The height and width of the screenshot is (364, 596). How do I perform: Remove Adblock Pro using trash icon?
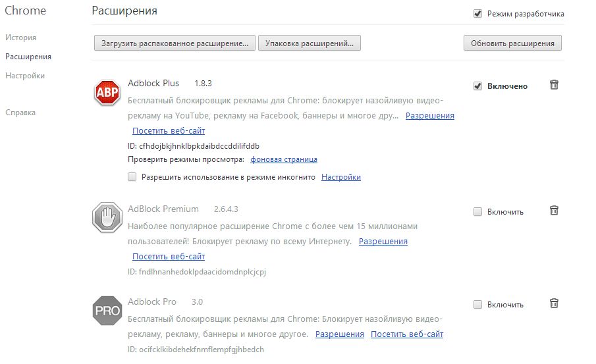(x=554, y=303)
